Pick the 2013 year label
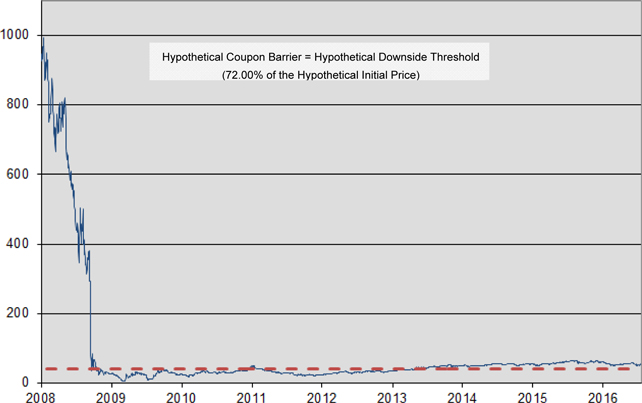This screenshot has width=642, height=403. (392, 395)
